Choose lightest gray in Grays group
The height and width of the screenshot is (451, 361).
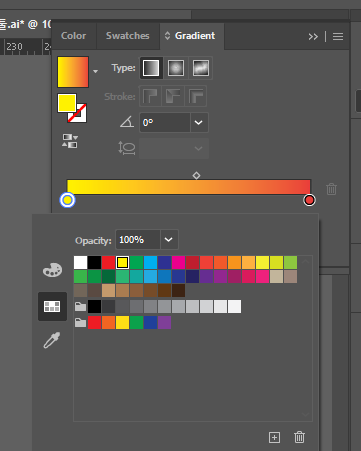tap(234, 307)
